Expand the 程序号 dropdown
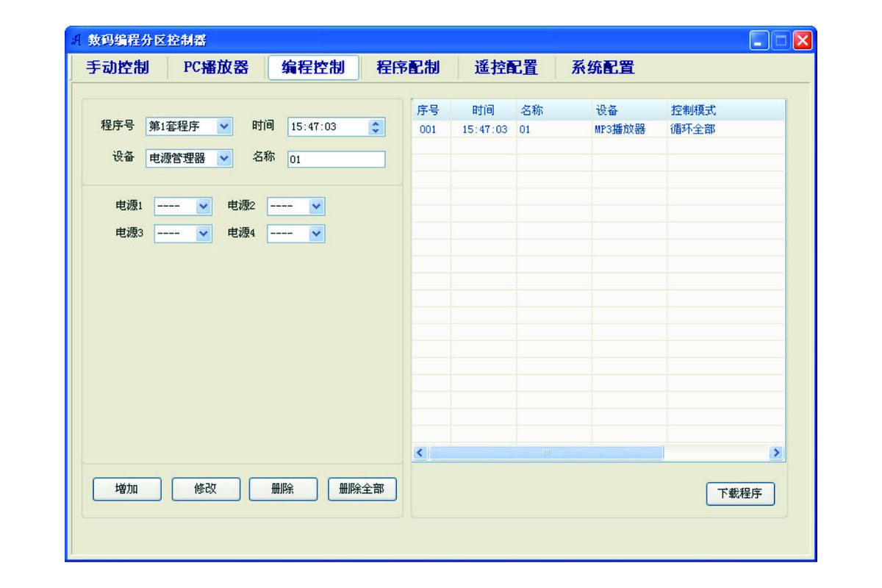This screenshot has height=588, width=882. tap(224, 126)
